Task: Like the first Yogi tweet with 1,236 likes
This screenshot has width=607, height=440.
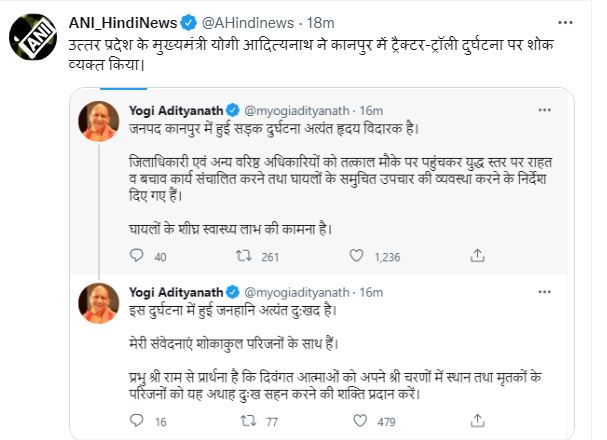Action: [x=352, y=257]
